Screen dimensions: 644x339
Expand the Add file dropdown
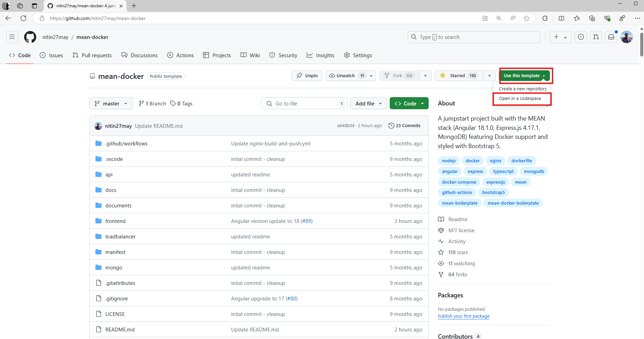coord(369,103)
